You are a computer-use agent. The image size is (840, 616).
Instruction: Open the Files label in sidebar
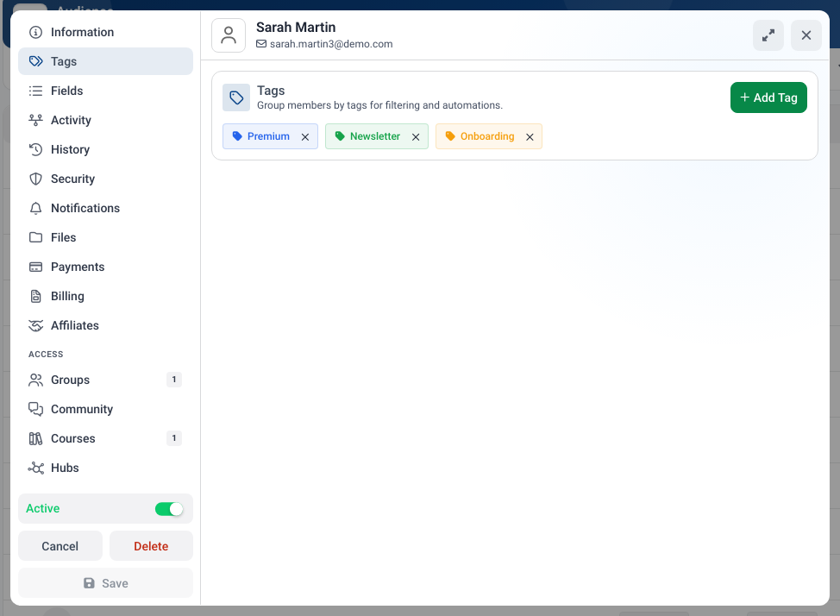[63, 237]
